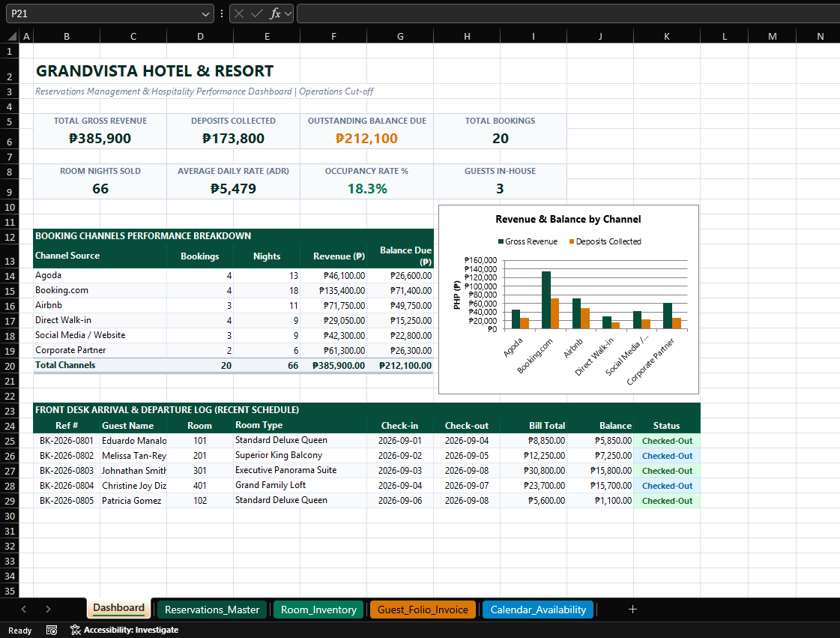840x638 pixels.
Task: Click the GRANDVISTA HOTEL & RESORT title cell
Action: [154, 70]
